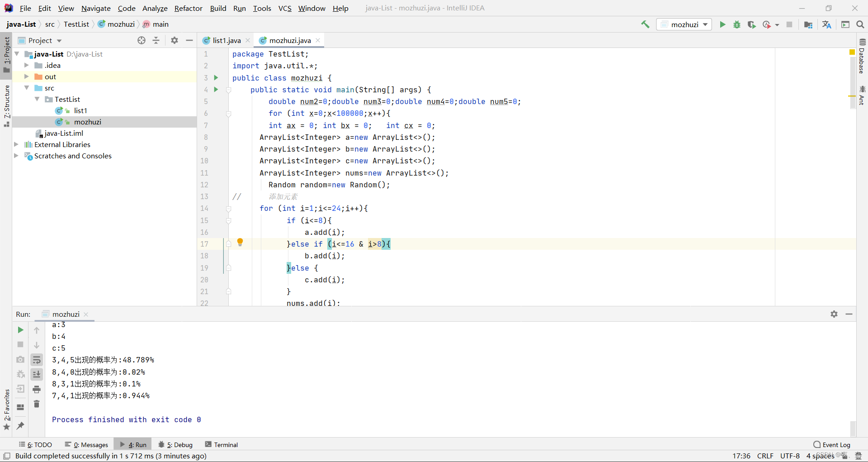Viewport: 868px width, 462px height.
Task: Open the TODO tool window
Action: (36, 445)
